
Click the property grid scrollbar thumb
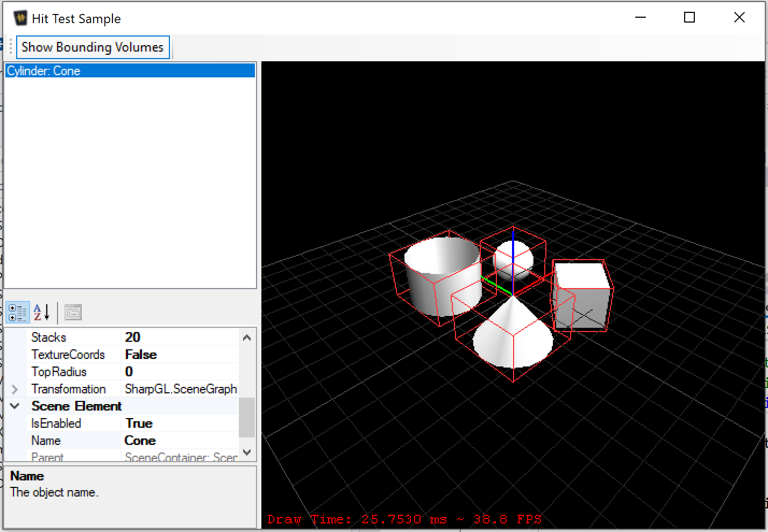(x=247, y=418)
